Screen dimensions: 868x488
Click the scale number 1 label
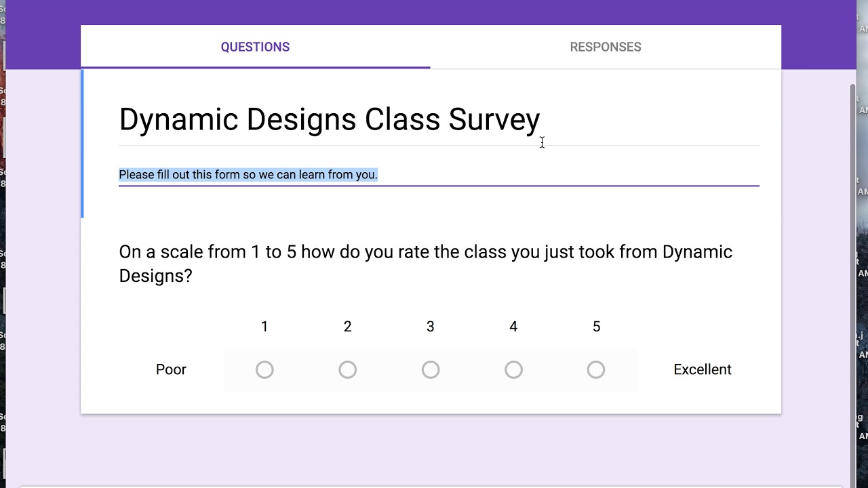264,327
